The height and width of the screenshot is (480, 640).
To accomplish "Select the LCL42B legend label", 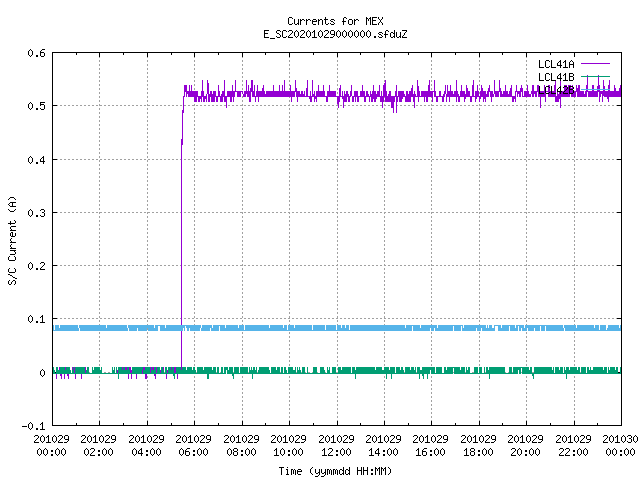I will pyautogui.click(x=556, y=90).
